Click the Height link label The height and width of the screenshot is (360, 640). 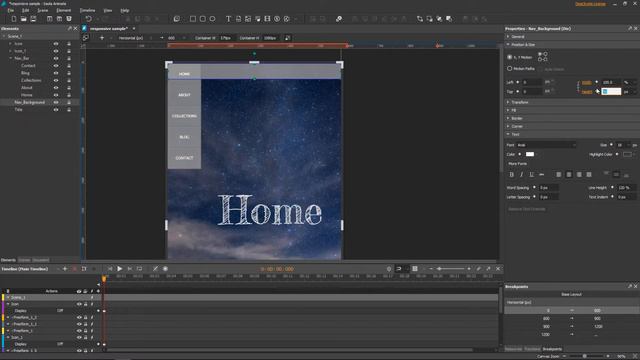tap(587, 92)
